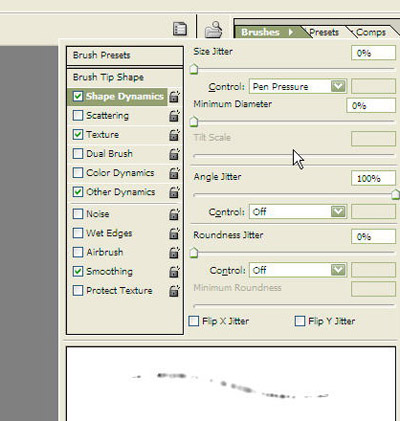Click the Angle Jitter 100% field
400x421 pixels.
click(373, 179)
